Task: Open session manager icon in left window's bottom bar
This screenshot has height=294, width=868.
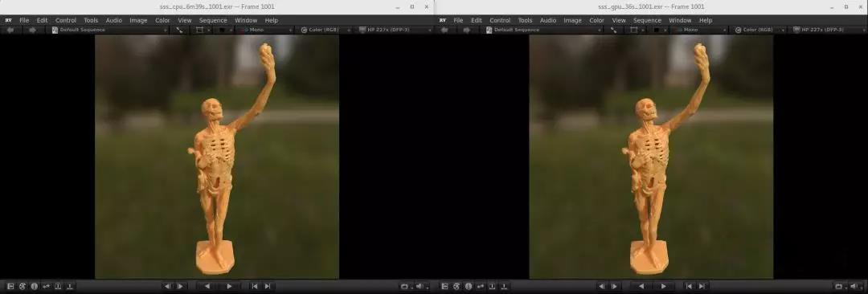Action: pyautogui.click(x=10, y=286)
